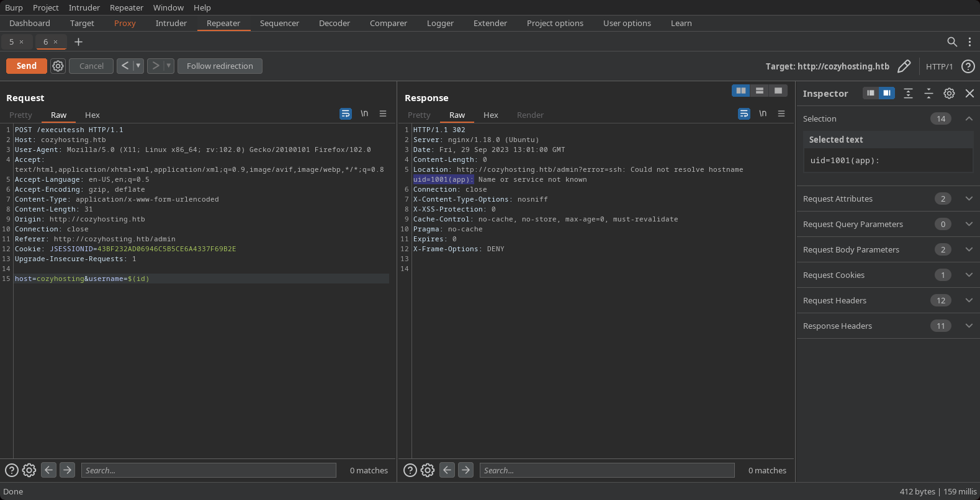This screenshot has width=980, height=500.
Task: Switch Request view to Hex
Action: [x=92, y=115]
